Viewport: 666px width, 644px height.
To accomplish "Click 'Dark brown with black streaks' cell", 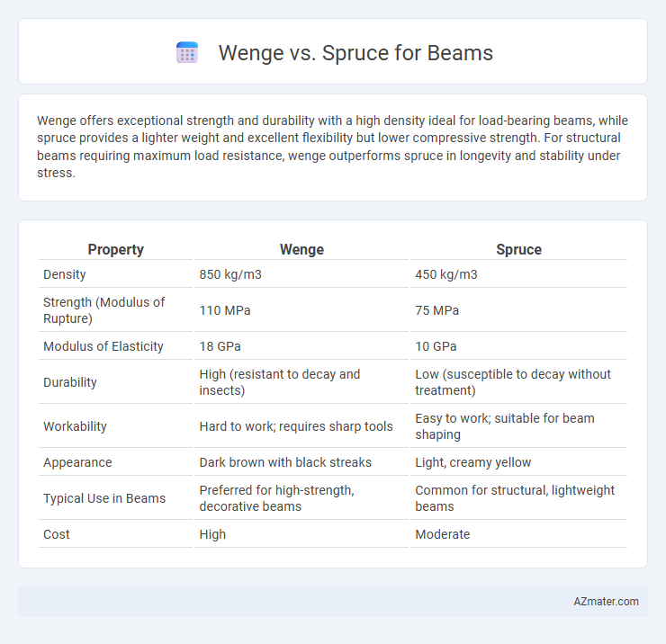I will click(285, 462).
